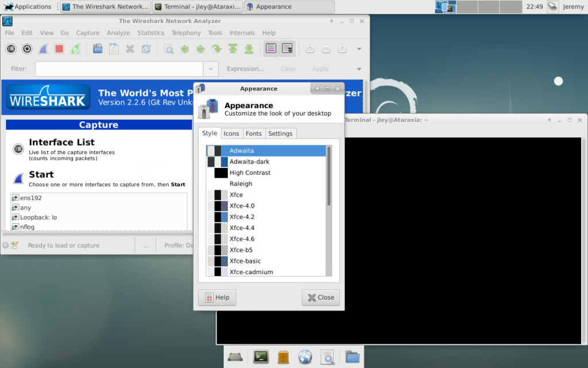Start capture with shark fin toolbar icon
Screen dimensions: 588x368
[43, 49]
